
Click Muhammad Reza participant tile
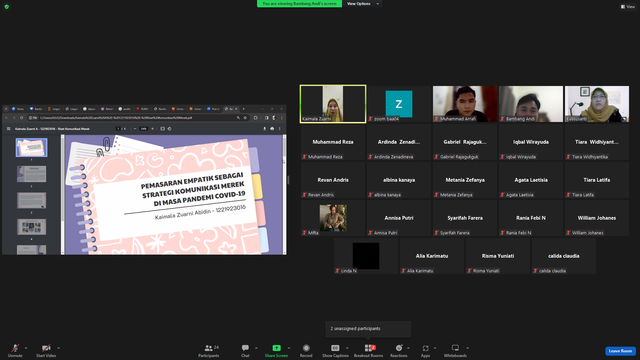[x=333, y=142]
